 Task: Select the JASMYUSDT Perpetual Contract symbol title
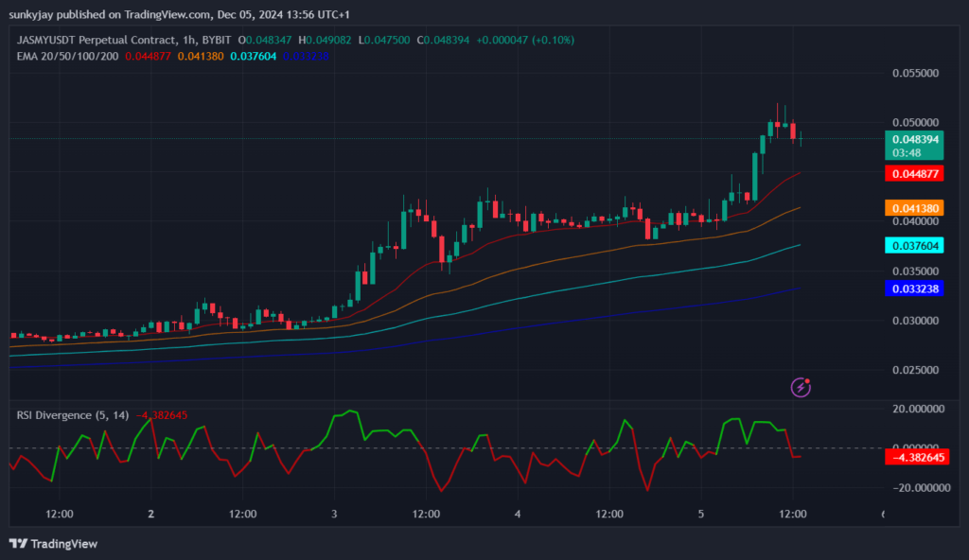point(96,40)
